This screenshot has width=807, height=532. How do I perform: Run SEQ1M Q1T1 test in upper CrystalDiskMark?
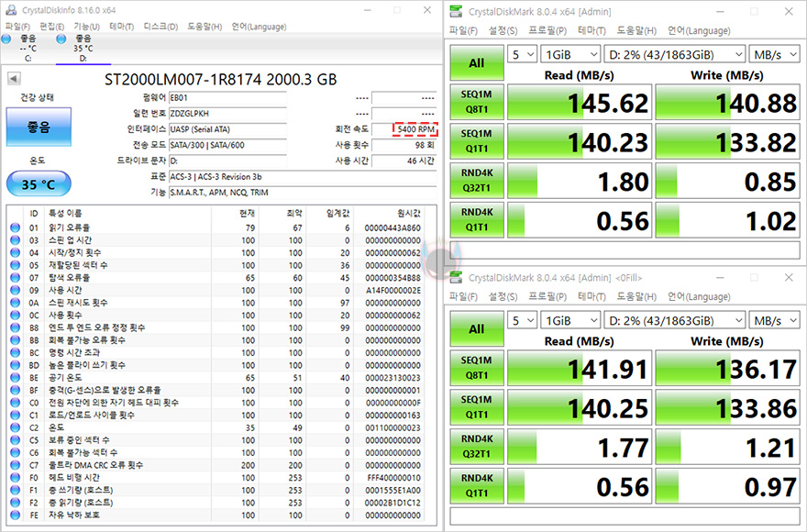tap(477, 140)
